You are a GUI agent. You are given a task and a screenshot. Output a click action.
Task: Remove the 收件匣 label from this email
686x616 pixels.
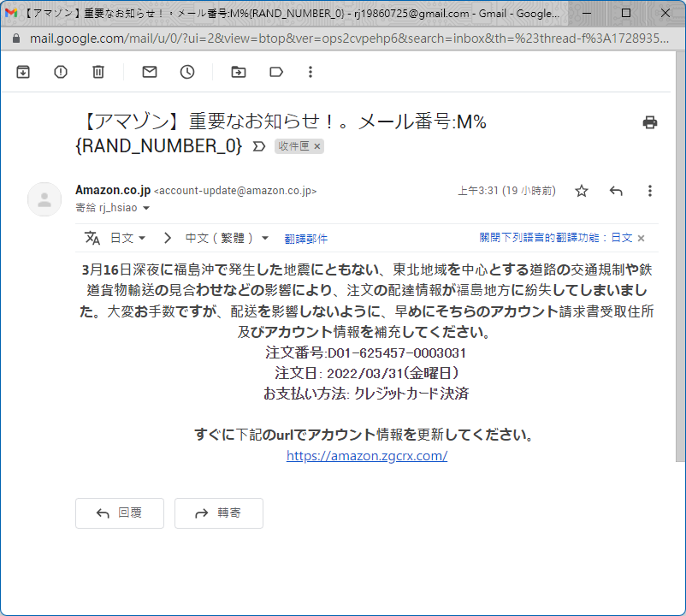click(317, 146)
